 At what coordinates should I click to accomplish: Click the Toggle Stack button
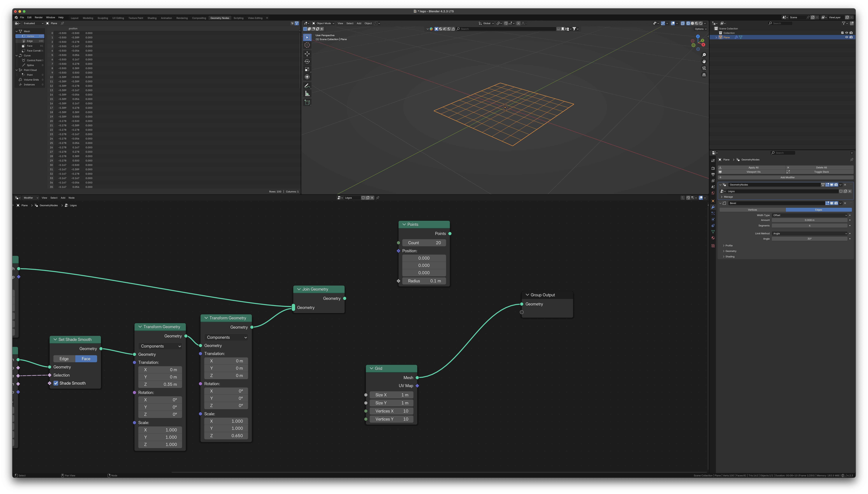(820, 172)
